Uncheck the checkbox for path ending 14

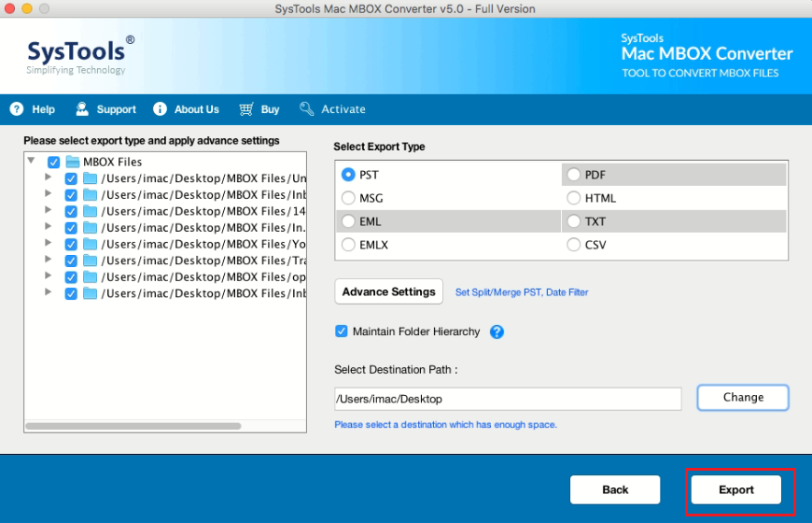[71, 211]
